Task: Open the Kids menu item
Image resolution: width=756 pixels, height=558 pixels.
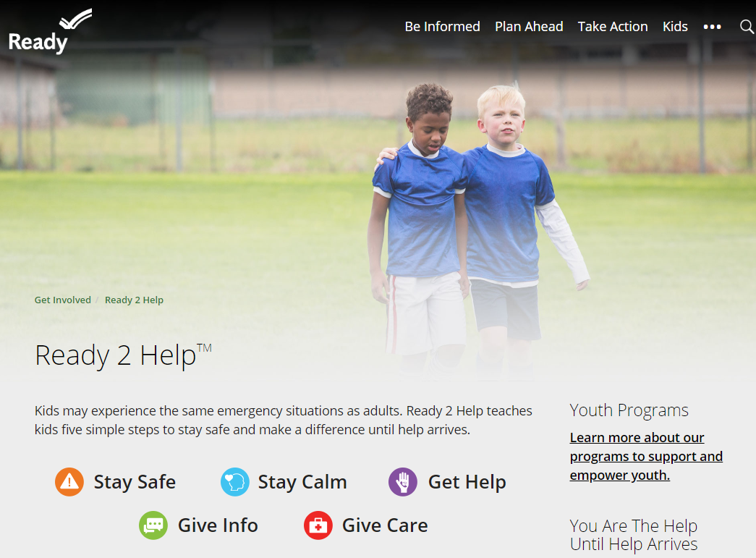Action: tap(675, 27)
